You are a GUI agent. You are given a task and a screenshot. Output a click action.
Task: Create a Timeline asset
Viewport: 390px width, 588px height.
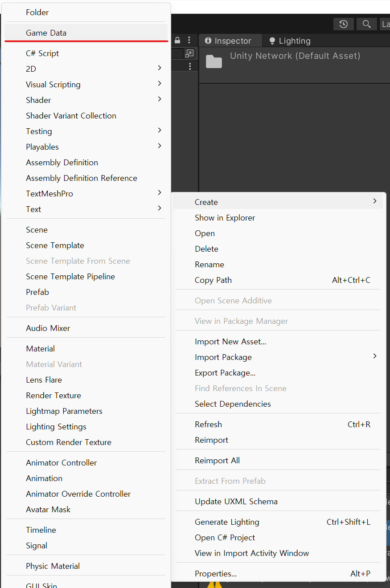pyautogui.click(x=86, y=530)
